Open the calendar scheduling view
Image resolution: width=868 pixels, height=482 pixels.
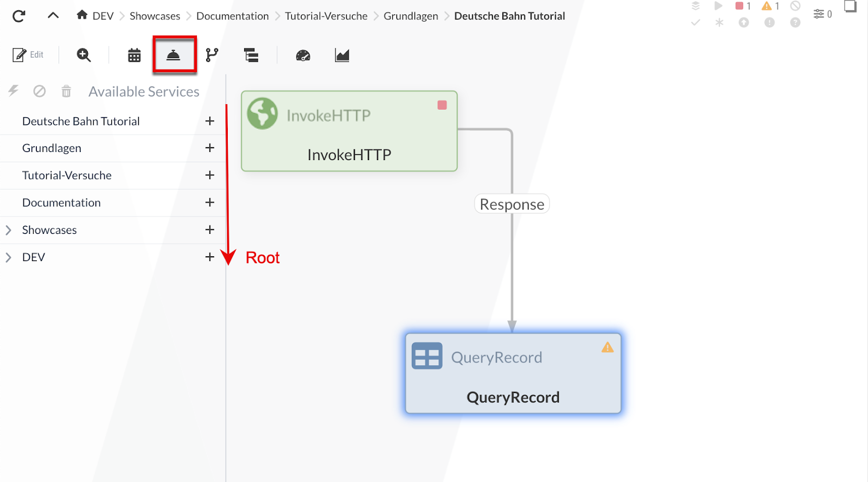pos(134,55)
